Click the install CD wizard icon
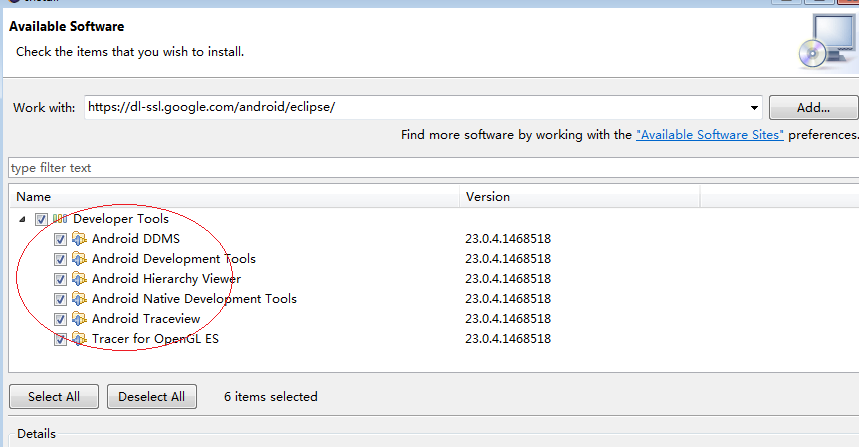This screenshot has height=447, width=859. click(826, 42)
